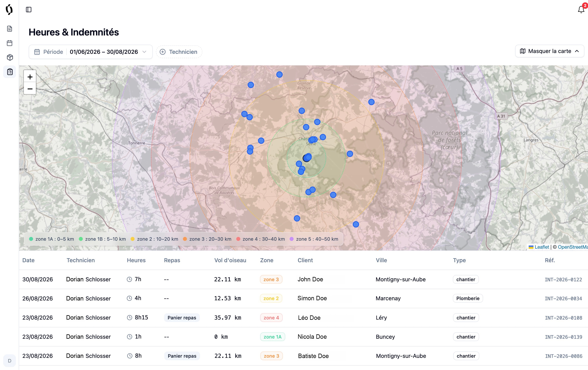
Task: Open reference INT-2026-0139
Action: [564, 337]
